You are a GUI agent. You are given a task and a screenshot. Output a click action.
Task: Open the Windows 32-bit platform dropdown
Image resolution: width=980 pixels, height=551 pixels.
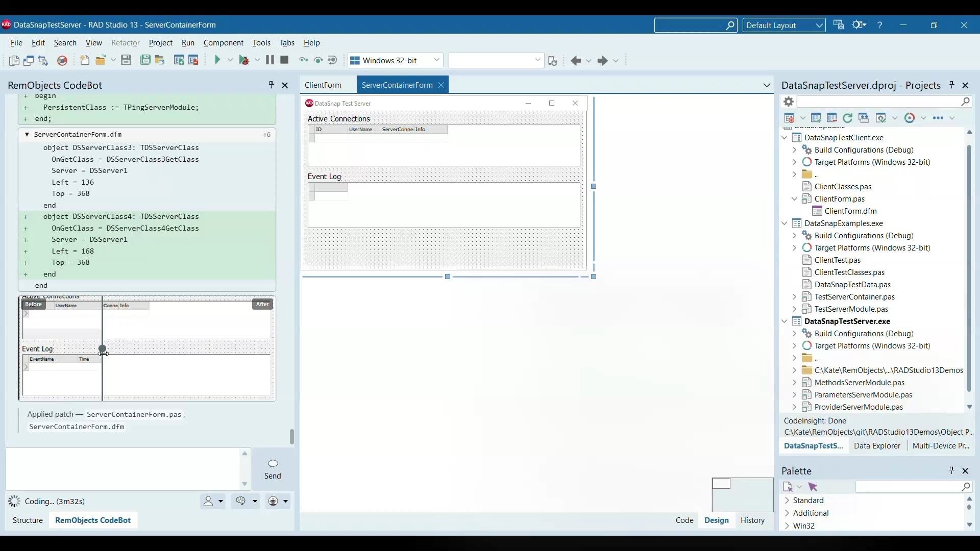(x=396, y=60)
